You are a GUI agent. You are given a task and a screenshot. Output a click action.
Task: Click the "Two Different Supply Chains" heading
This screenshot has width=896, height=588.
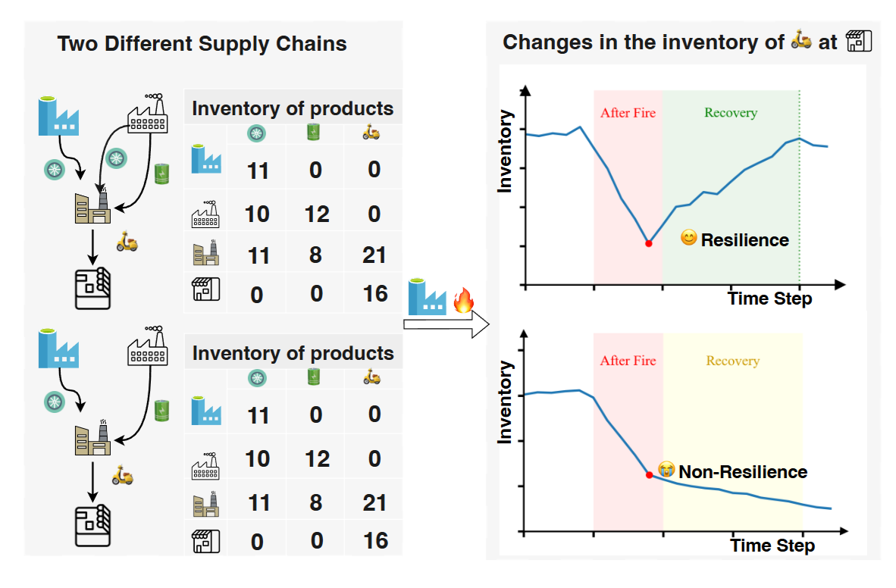pyautogui.click(x=202, y=43)
